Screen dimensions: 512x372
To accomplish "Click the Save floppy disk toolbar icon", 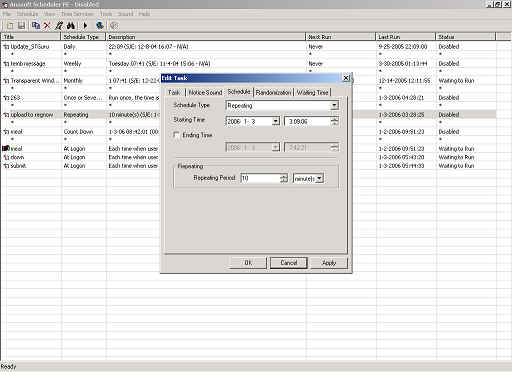I will (x=21, y=25).
